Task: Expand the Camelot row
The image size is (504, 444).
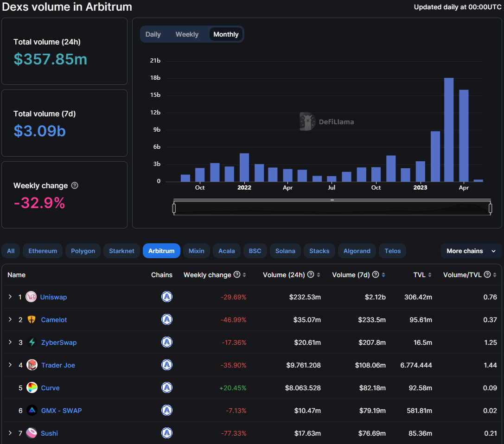Action: (10, 319)
